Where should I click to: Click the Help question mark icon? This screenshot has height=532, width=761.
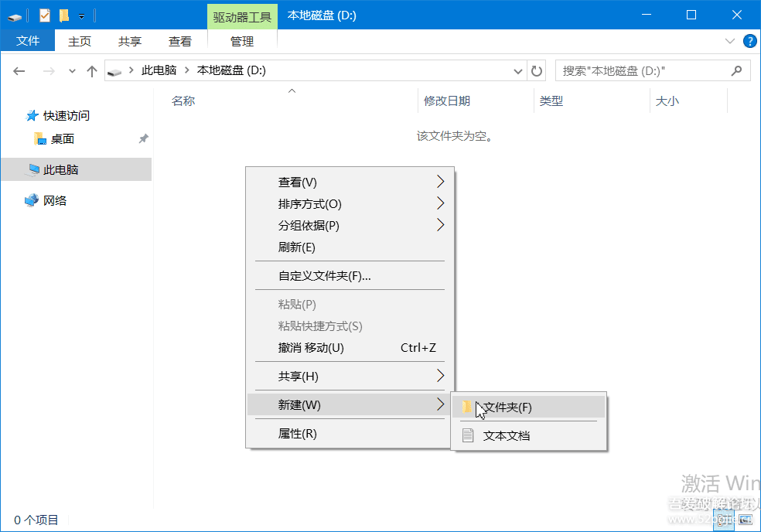pos(749,41)
